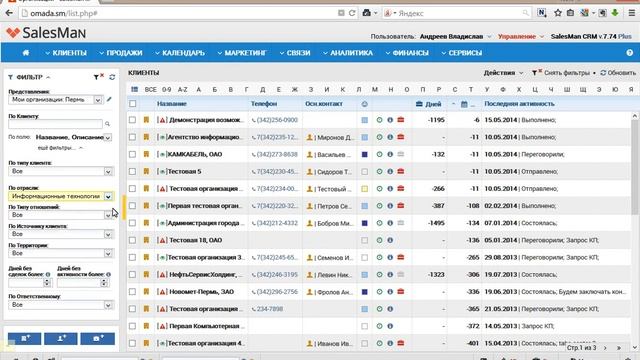Check the box for Первая тестовая орган row
This screenshot has height=360, width=640.
[132, 206]
